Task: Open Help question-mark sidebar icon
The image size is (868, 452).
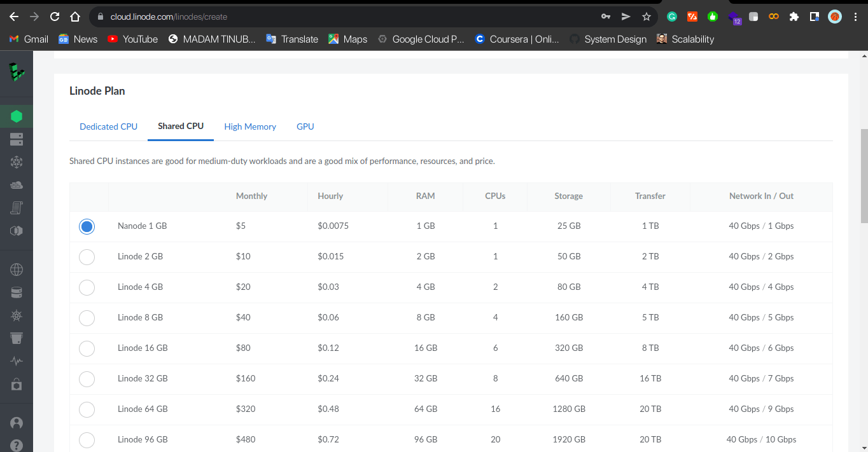Action: tap(17, 446)
